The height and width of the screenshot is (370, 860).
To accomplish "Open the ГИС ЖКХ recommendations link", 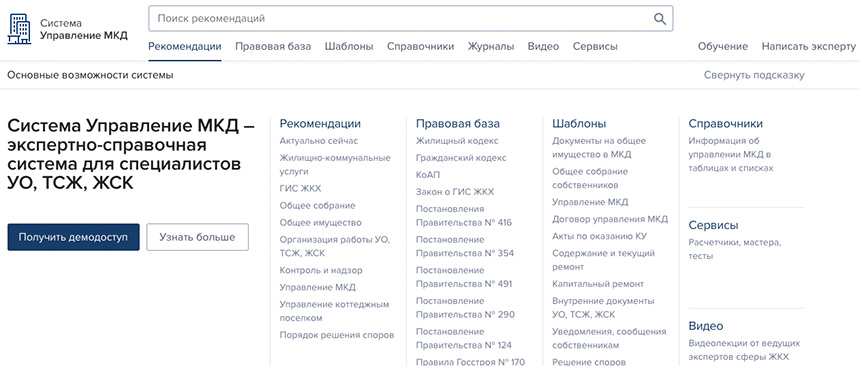I will 301,189.
